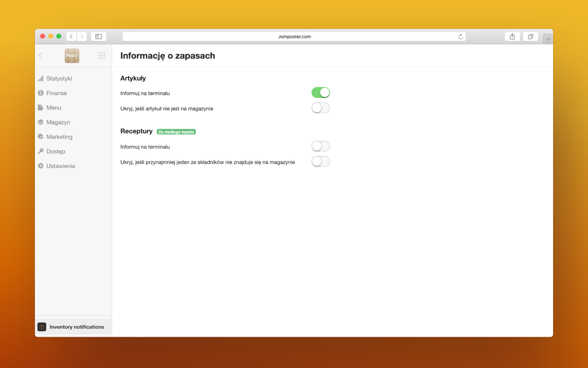Image resolution: width=588 pixels, height=368 pixels.
Task: Click the Ustawienia gear icon
Action: pos(40,166)
